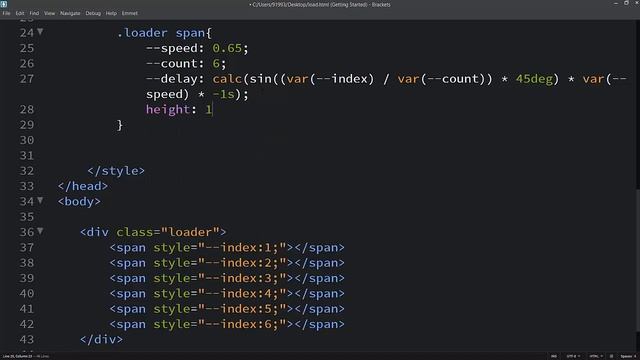Click the cursor position Line/Column status text
640x360 pixels.
18,356
